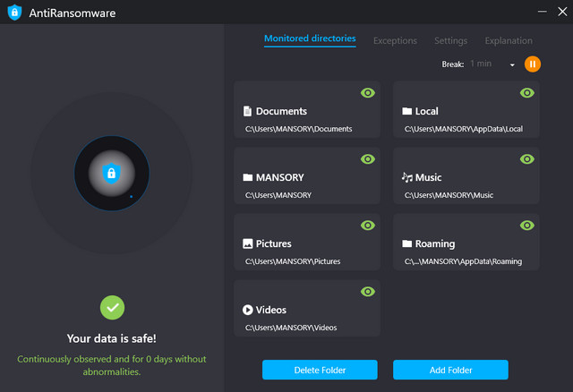Click the orange pause protection button
Image resolution: width=573 pixels, height=392 pixels.
tap(532, 64)
